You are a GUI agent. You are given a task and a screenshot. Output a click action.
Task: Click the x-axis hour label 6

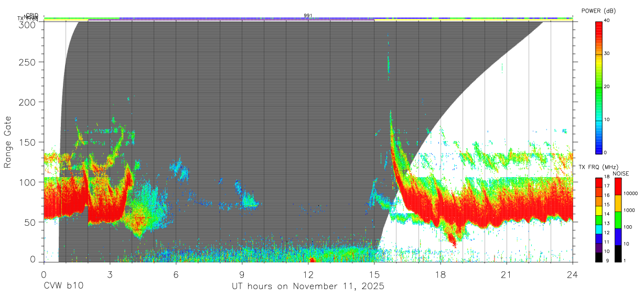176,274
